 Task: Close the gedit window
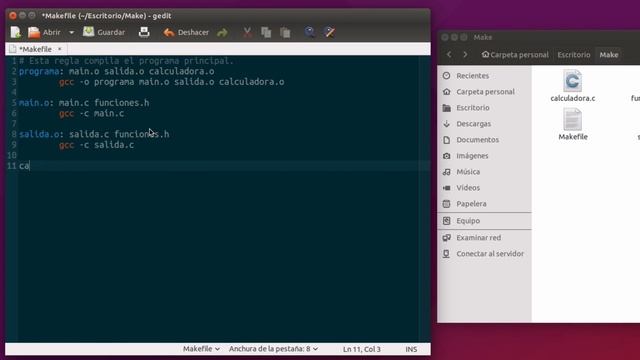point(13,16)
